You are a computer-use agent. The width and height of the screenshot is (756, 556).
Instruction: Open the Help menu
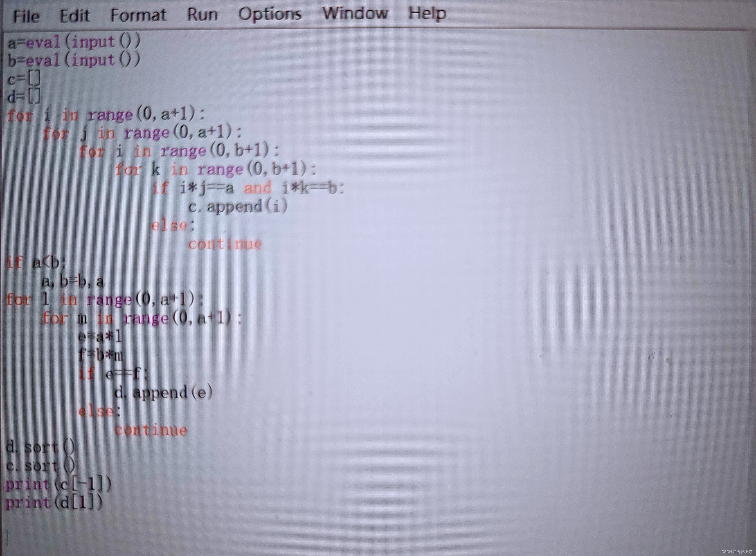click(427, 14)
